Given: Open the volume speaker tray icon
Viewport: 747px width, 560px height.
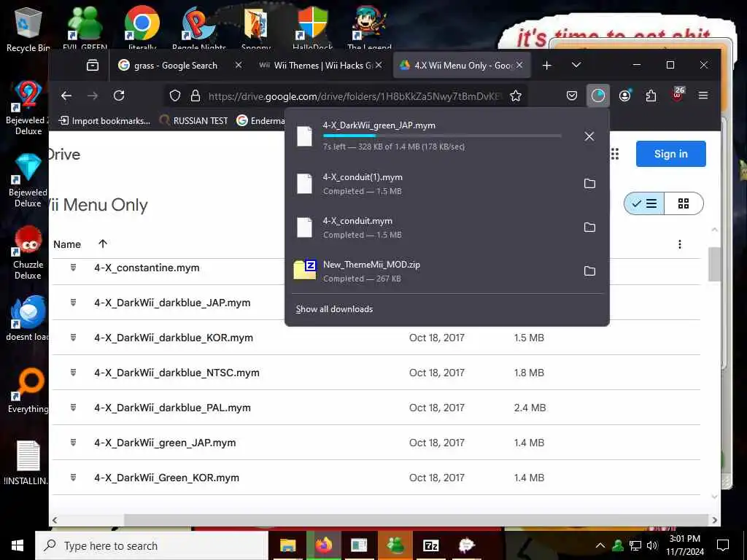Looking at the screenshot, I should 652,545.
